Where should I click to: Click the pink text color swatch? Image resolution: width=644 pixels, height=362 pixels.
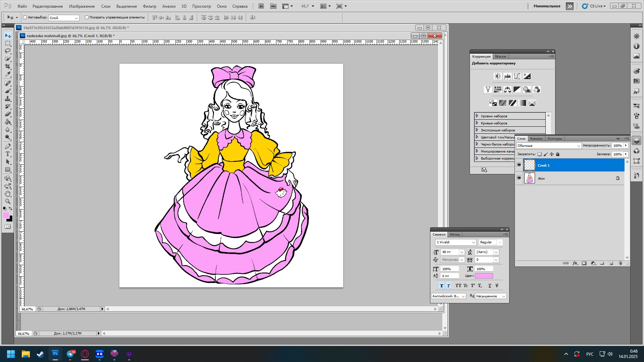[x=484, y=276]
